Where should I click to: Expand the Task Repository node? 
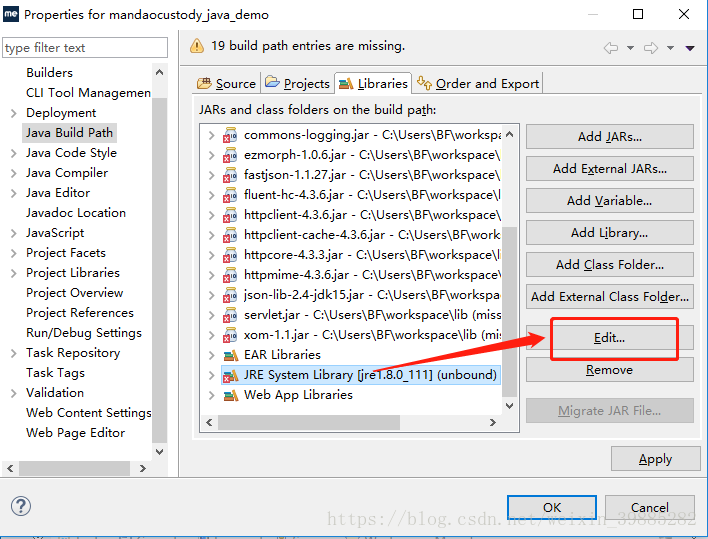[x=14, y=353]
